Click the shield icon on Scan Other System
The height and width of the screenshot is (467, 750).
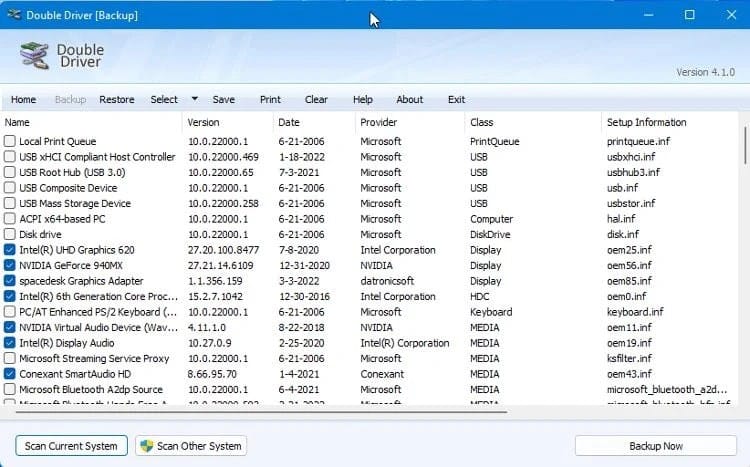(x=145, y=446)
